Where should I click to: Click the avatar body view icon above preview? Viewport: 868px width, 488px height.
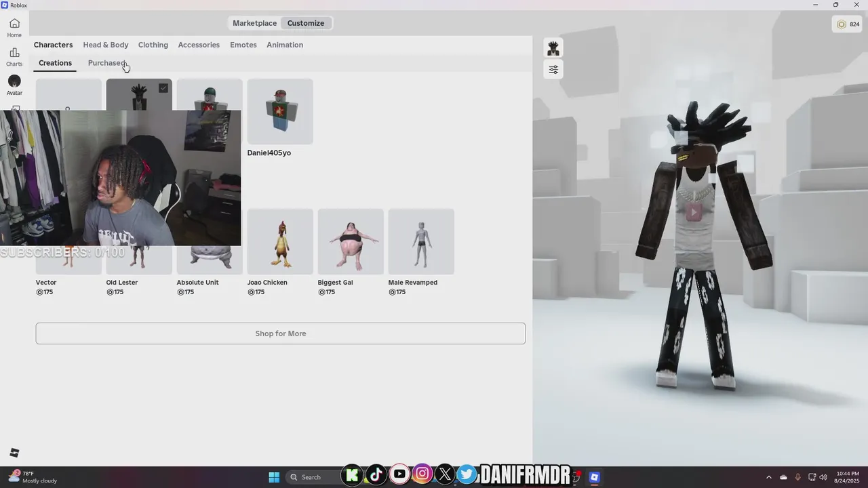(x=553, y=48)
